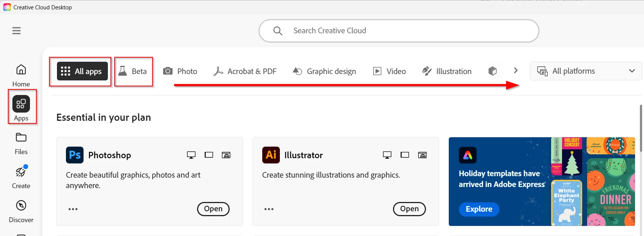Click the Photoshop tablet platform icon
The width and height of the screenshot is (644, 236).
coord(209,155)
